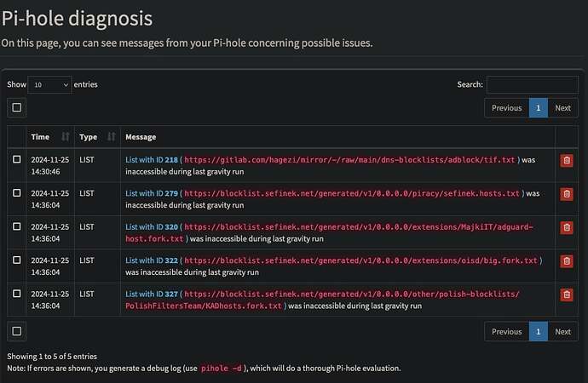Select page 1 in the bottom pagination
Viewport: 588px width, 383px height.
tap(538, 331)
